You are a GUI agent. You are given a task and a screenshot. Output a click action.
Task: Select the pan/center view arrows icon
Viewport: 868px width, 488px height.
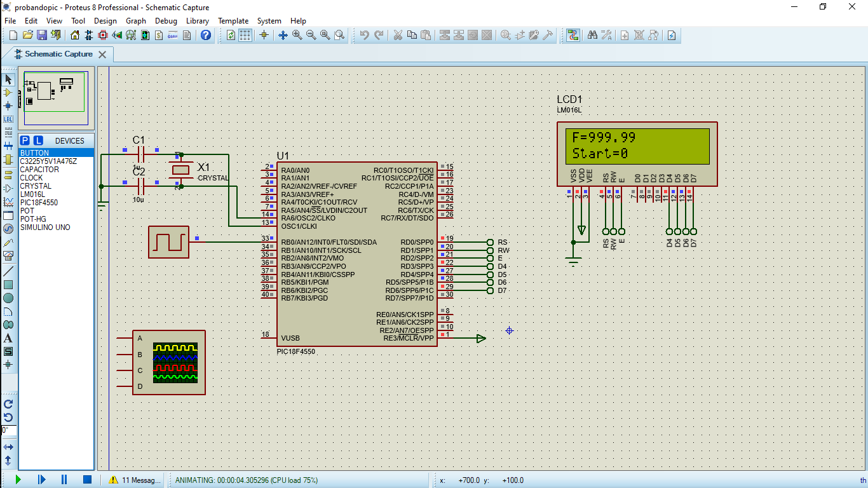pyautogui.click(x=283, y=35)
